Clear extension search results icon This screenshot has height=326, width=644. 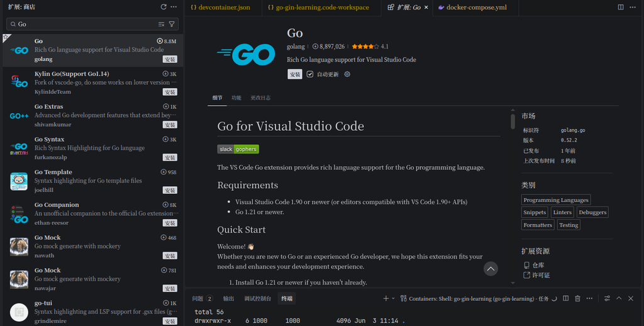[x=162, y=25]
